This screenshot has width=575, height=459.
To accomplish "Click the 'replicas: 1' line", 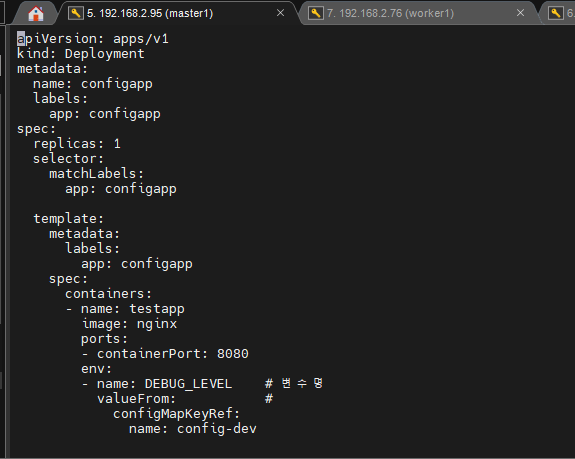I will [77, 144].
